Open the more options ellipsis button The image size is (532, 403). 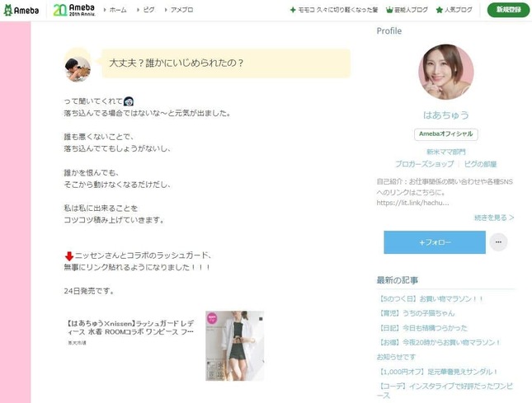(498, 242)
